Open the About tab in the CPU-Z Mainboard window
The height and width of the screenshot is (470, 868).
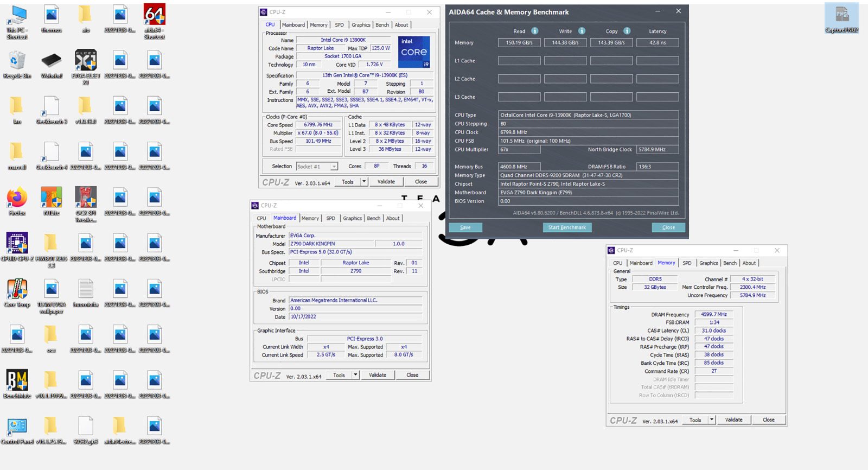[x=393, y=218]
